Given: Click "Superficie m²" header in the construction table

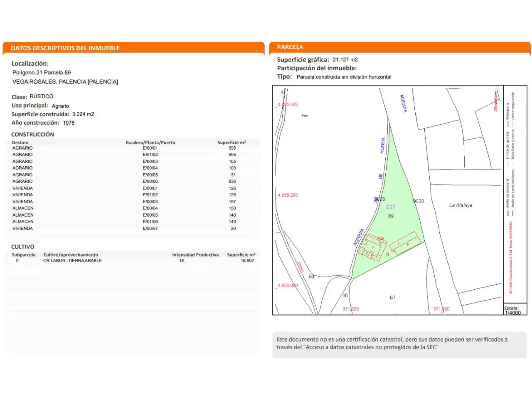Looking at the screenshot, I should pos(232,143).
